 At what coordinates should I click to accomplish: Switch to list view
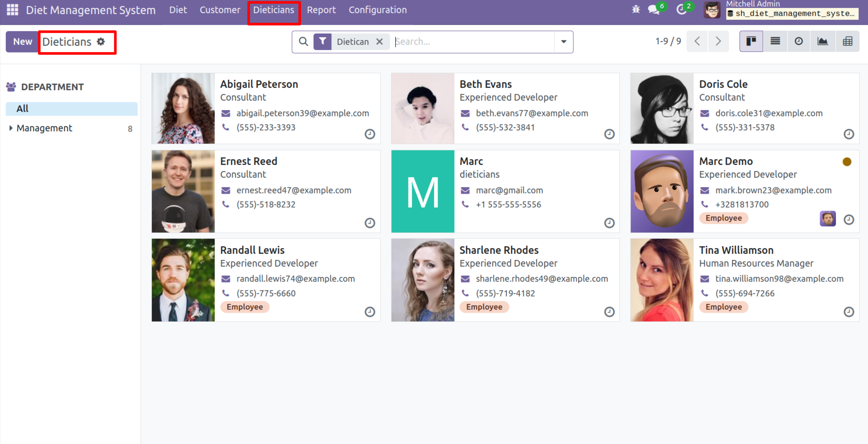[x=775, y=42]
